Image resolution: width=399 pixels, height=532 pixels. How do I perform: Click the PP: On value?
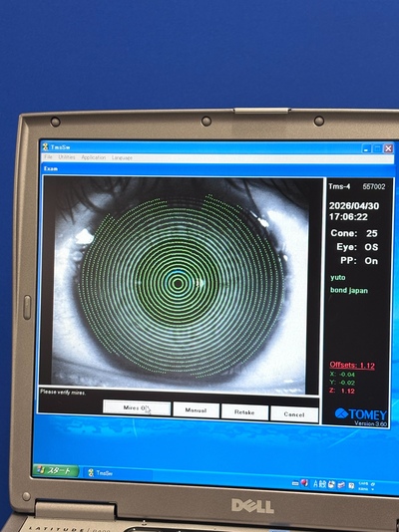click(x=359, y=261)
